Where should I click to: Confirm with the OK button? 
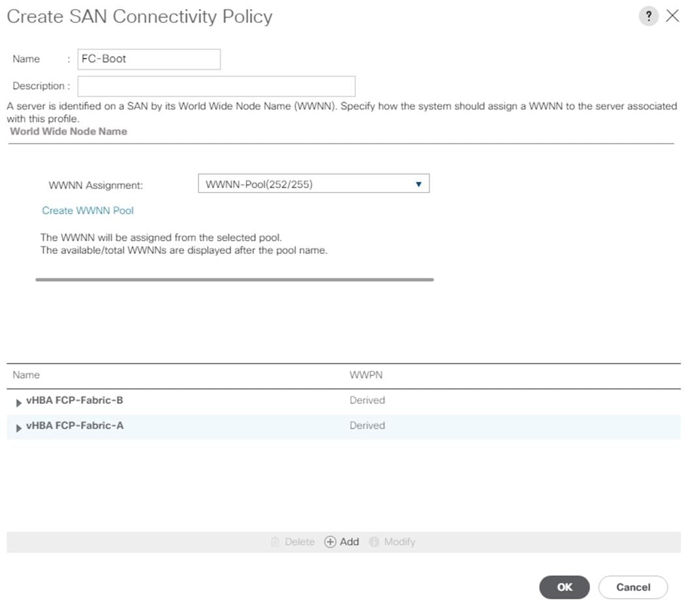tap(565, 587)
